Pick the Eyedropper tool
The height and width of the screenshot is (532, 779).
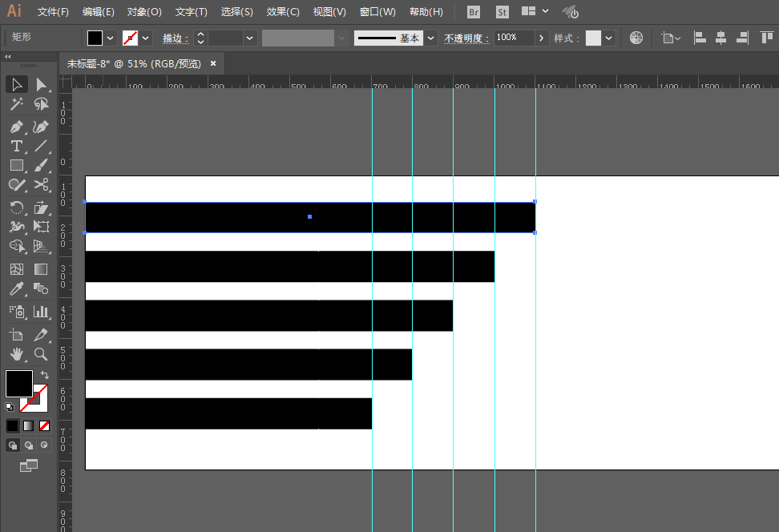[16, 288]
